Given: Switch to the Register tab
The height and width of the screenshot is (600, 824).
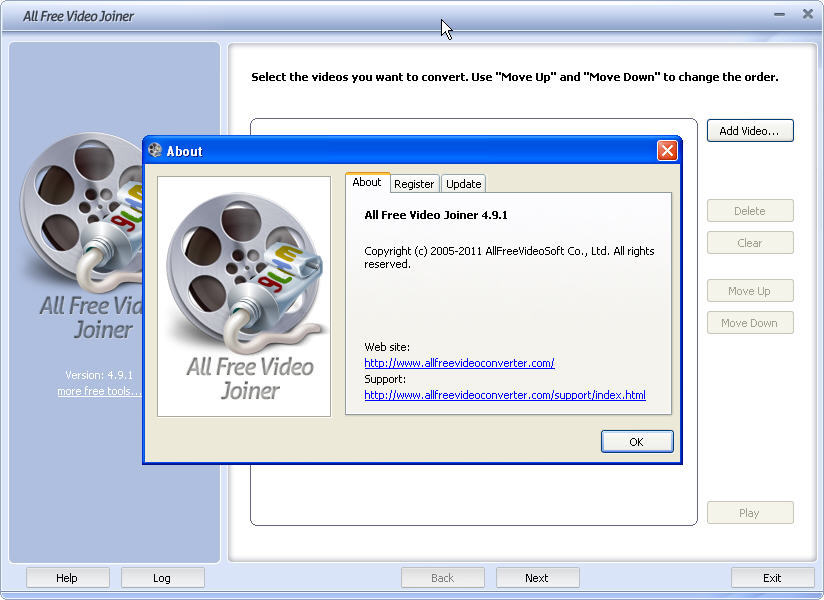Looking at the screenshot, I should pyautogui.click(x=414, y=183).
